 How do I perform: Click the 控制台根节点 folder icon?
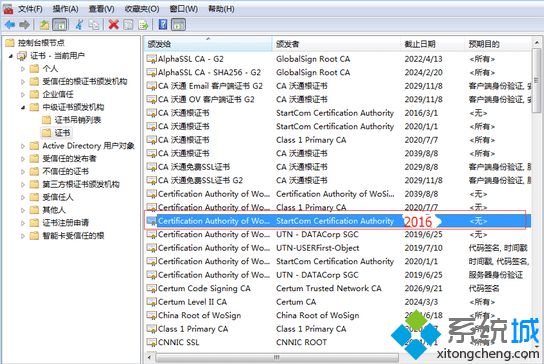pyautogui.click(x=10, y=43)
